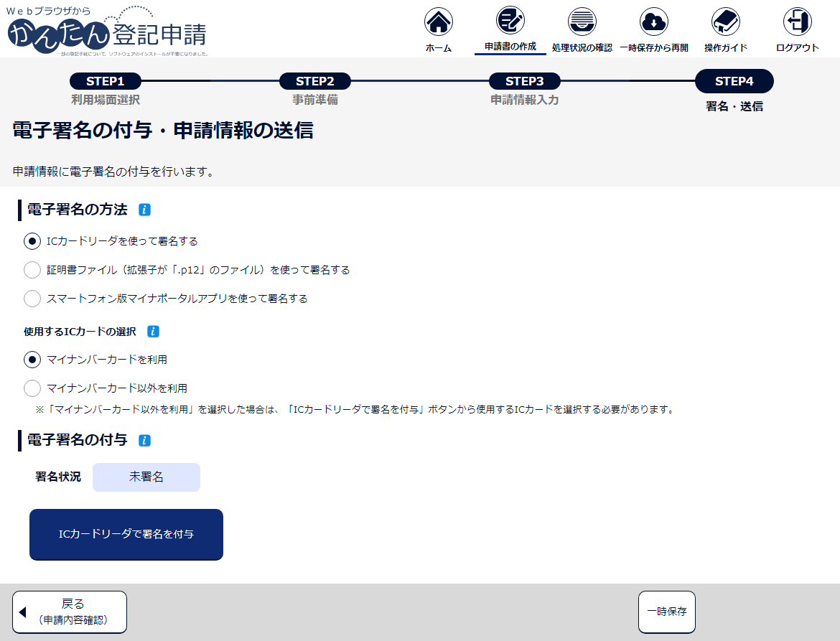Open 申請書の作成 pencil document icon

click(x=510, y=21)
